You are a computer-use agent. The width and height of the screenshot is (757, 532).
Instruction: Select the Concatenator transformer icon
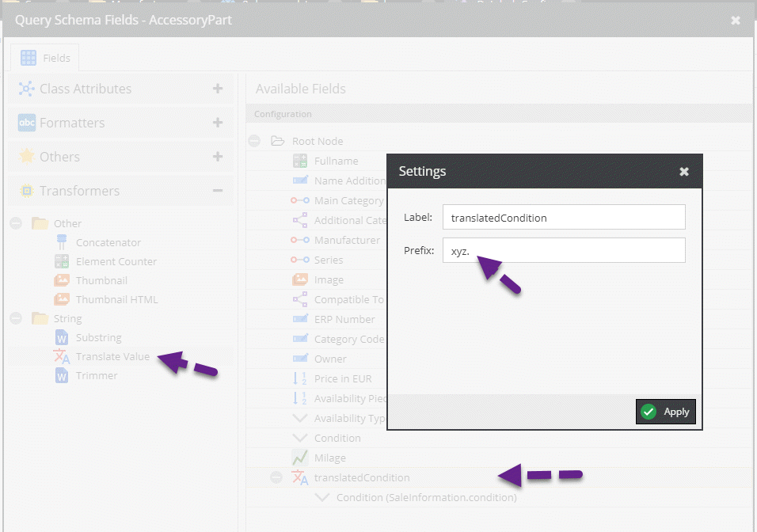coord(62,242)
